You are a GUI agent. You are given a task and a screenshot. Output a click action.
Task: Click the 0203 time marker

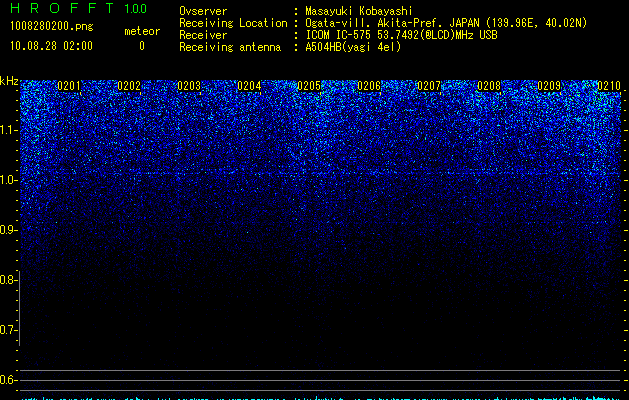[x=189, y=86]
